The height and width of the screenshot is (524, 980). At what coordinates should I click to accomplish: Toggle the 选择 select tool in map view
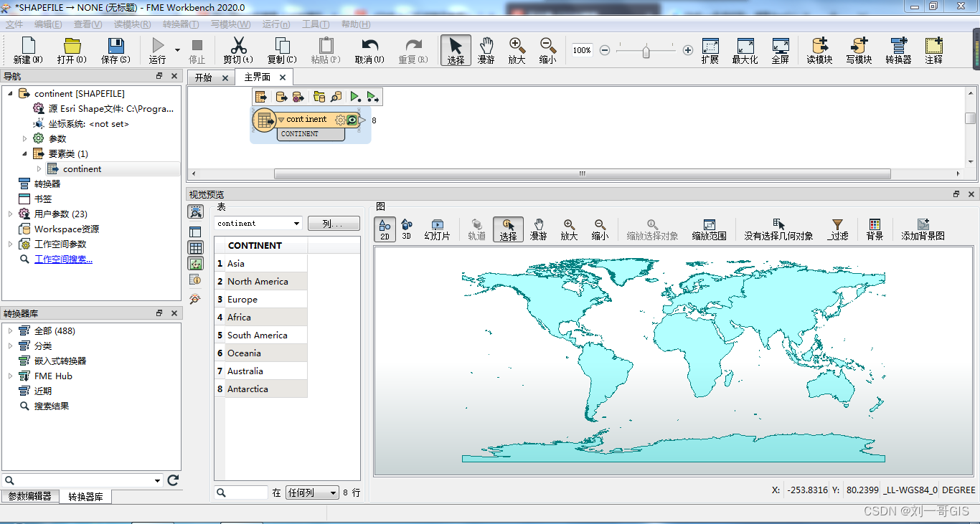point(508,229)
